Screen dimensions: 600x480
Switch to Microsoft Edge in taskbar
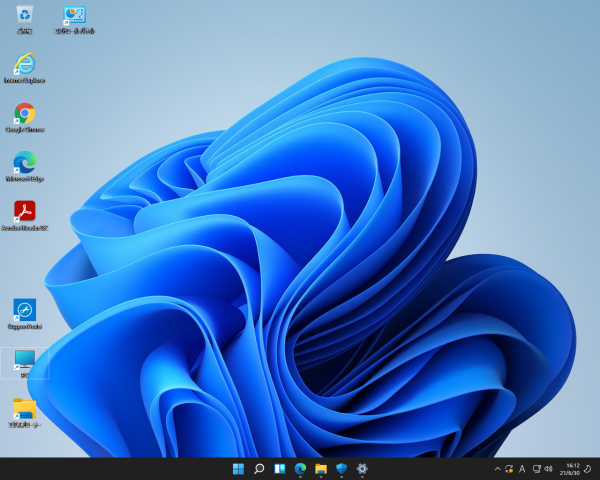click(300, 469)
